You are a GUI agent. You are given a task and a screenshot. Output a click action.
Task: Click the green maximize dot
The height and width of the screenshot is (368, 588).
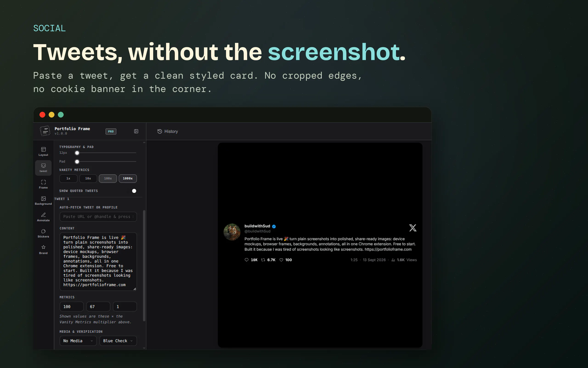coord(61,115)
